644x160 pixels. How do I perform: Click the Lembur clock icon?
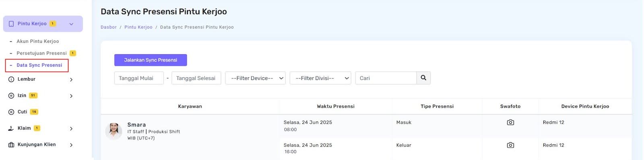(x=11, y=80)
